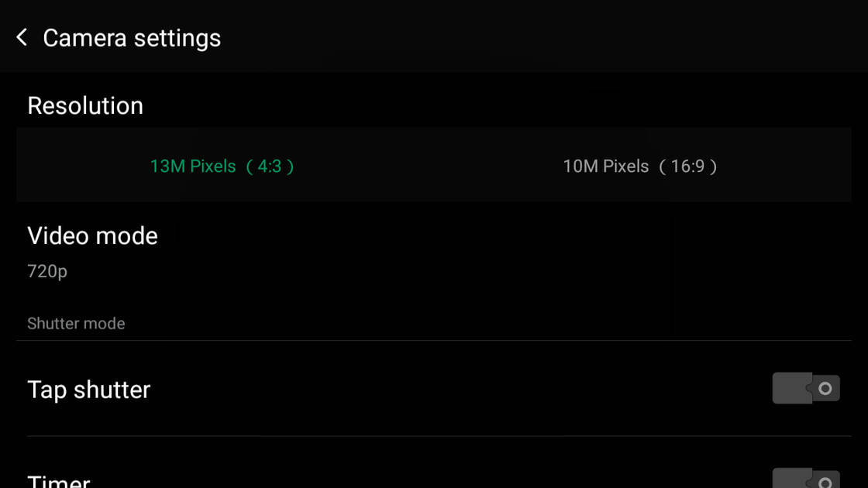The height and width of the screenshot is (488, 868).
Task: Click the 4:3 aspect ratio text
Action: (270, 167)
